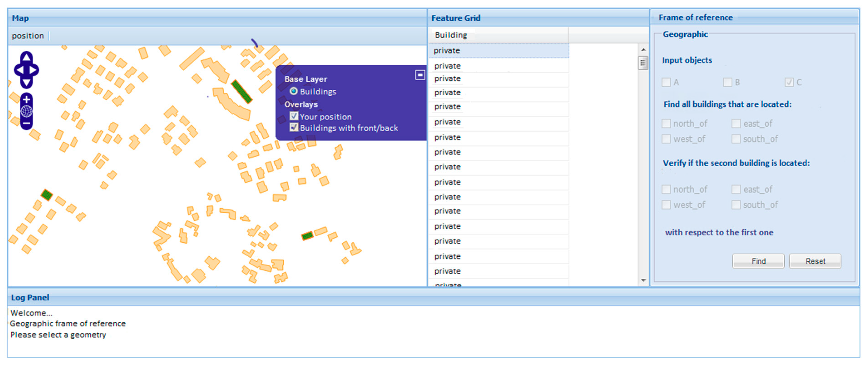Zoom out the map with the minus button

click(x=26, y=124)
